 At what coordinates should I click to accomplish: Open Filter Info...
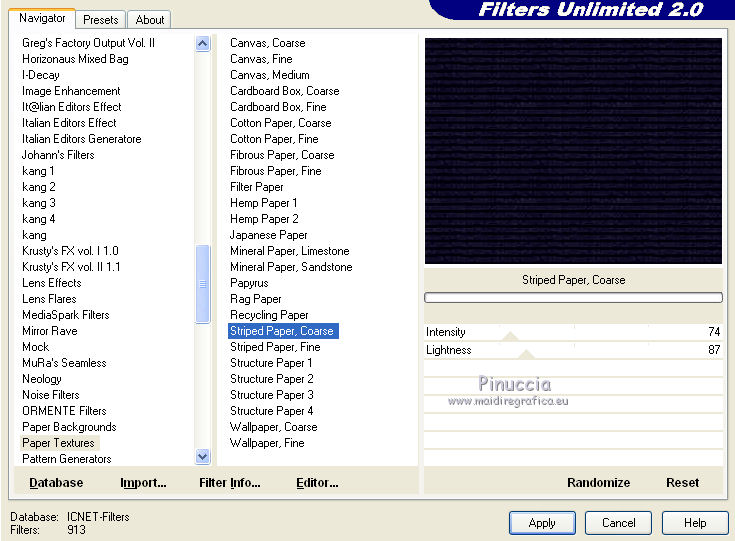pos(230,482)
